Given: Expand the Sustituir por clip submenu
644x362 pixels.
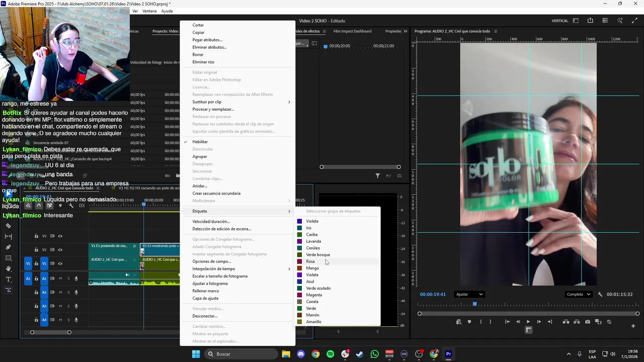Looking at the screenshot, I should point(237,102).
